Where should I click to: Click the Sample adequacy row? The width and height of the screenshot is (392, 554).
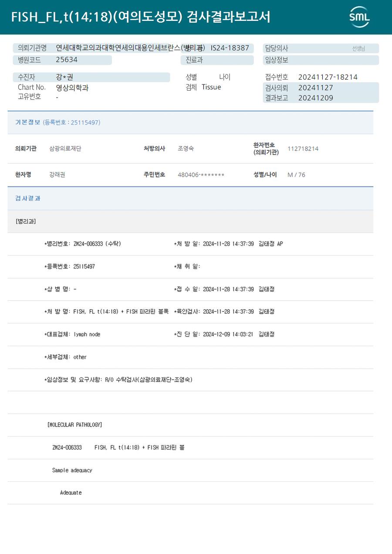coord(190,470)
